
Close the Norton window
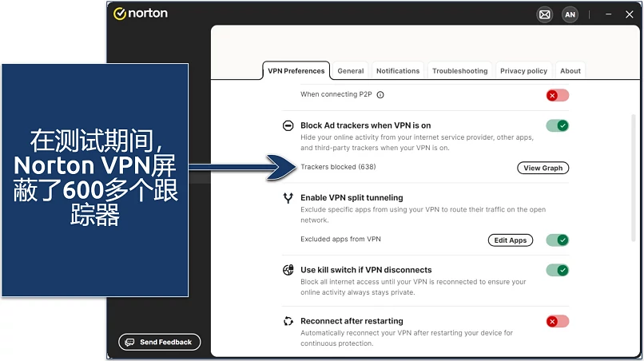pyautogui.click(x=629, y=14)
